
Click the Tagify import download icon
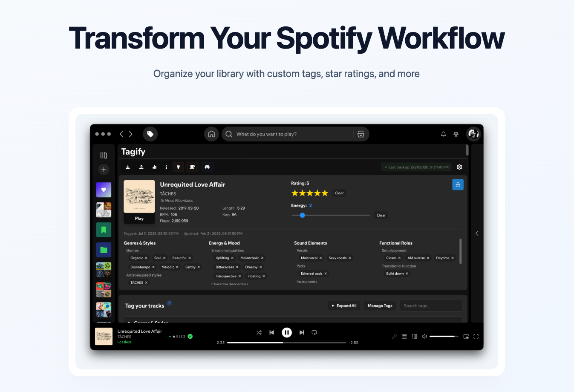[128, 167]
